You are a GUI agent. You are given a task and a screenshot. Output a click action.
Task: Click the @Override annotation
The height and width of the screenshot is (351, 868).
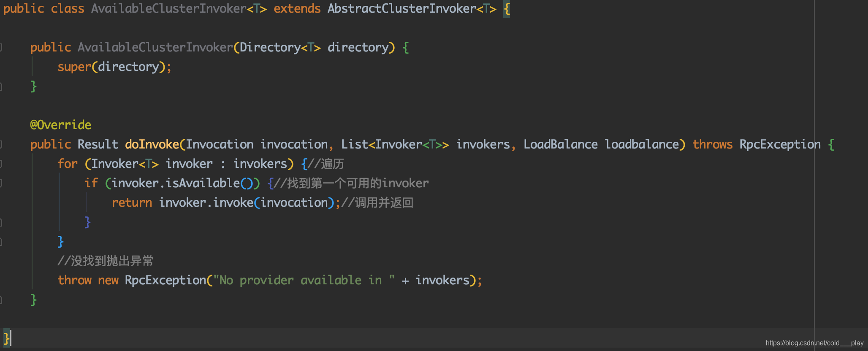[61, 125]
